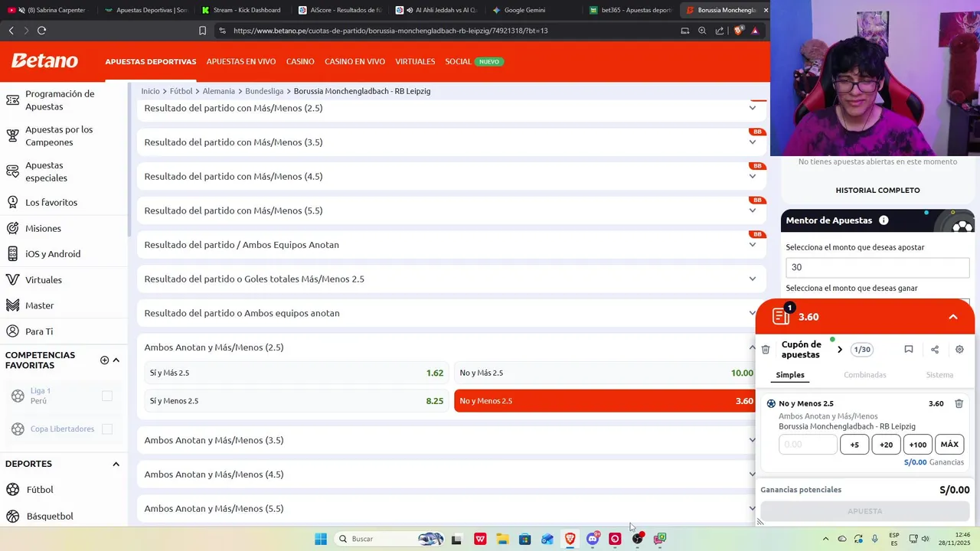Open Para Ti in the sidebar
980x551 pixels.
(x=38, y=331)
